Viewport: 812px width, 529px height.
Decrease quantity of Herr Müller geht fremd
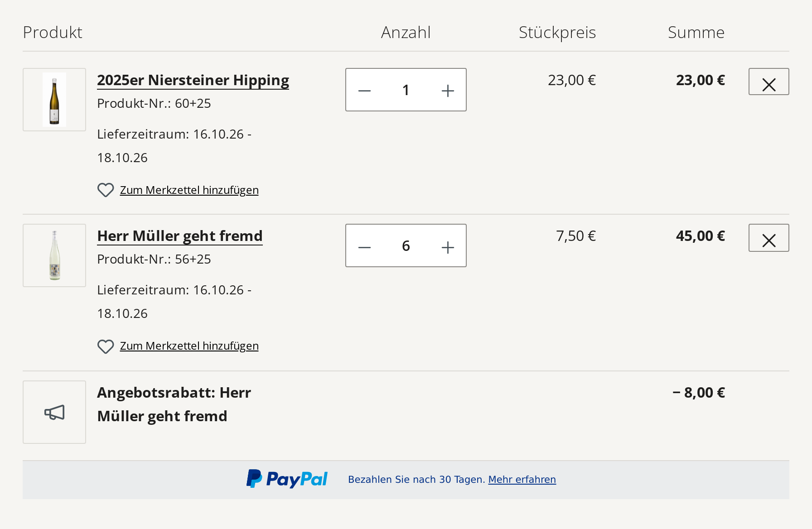click(x=364, y=247)
